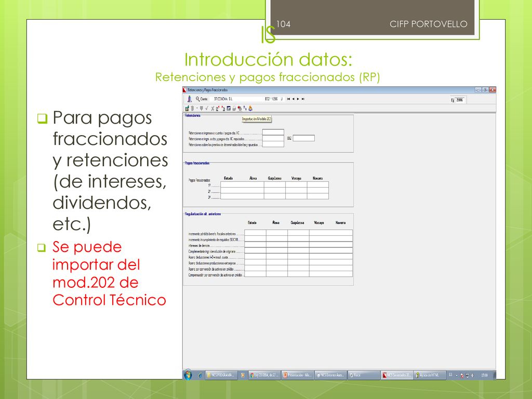Click the document with red left arrow icon
The image size is (532, 399).
tap(218, 108)
